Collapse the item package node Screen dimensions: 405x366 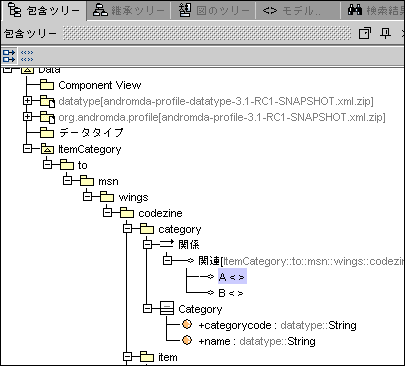pos(127,356)
